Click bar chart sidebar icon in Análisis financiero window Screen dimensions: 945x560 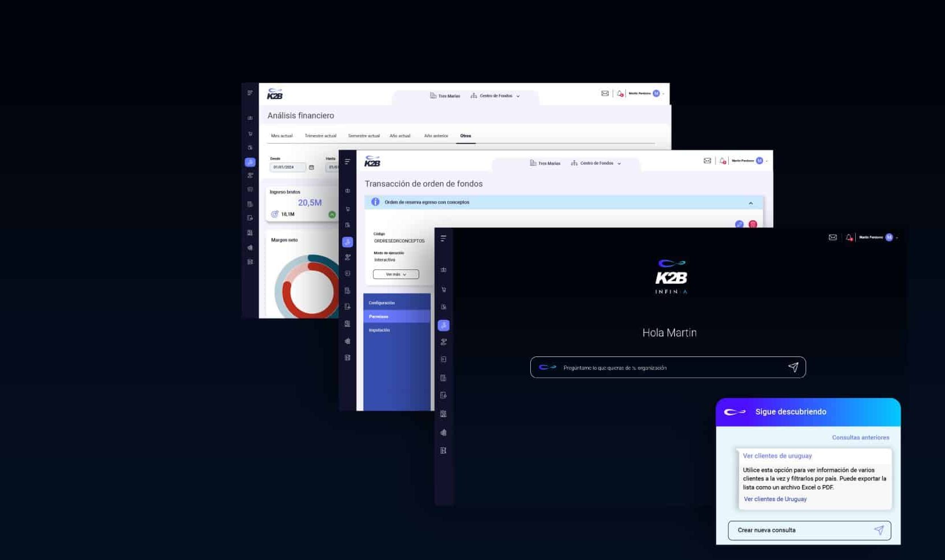[x=250, y=248]
